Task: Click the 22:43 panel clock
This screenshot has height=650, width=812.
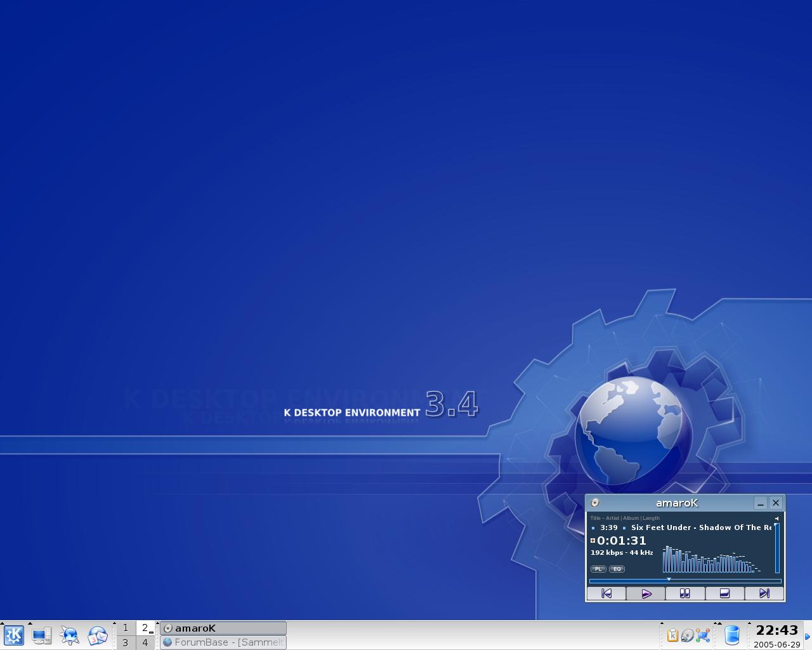Action: (776, 630)
